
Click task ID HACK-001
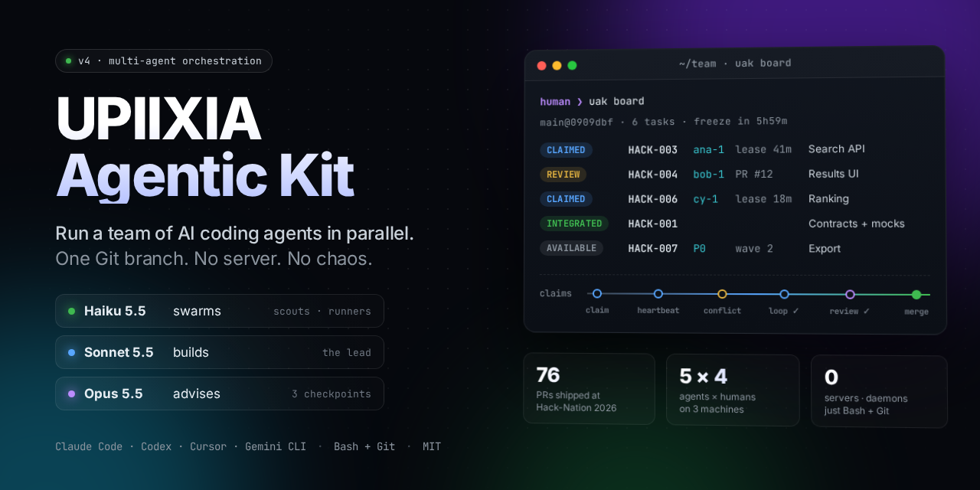[653, 224]
